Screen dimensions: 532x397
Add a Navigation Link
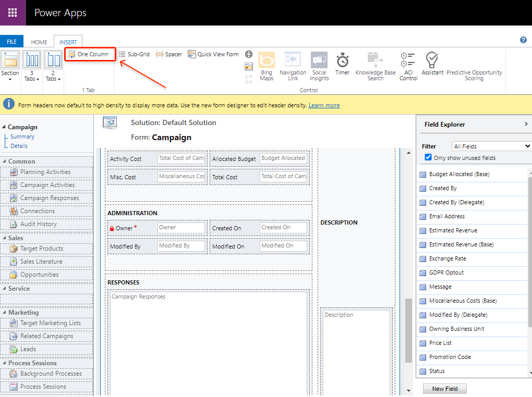[x=293, y=66]
